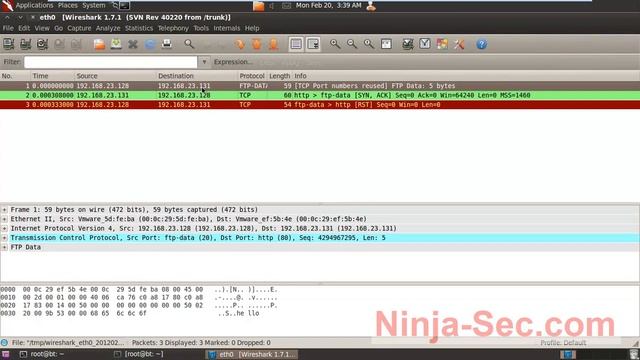The image size is (640, 360).
Task: Open Wireshark help icon
Action: point(481,44)
